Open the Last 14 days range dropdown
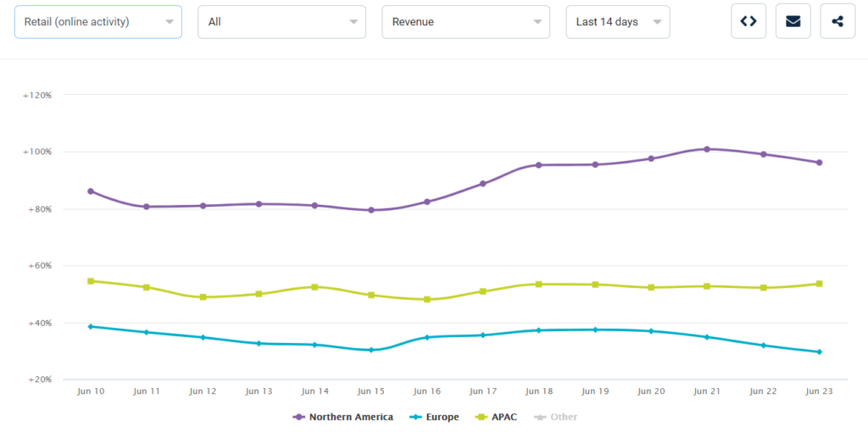The width and height of the screenshot is (868, 432). 618,22
